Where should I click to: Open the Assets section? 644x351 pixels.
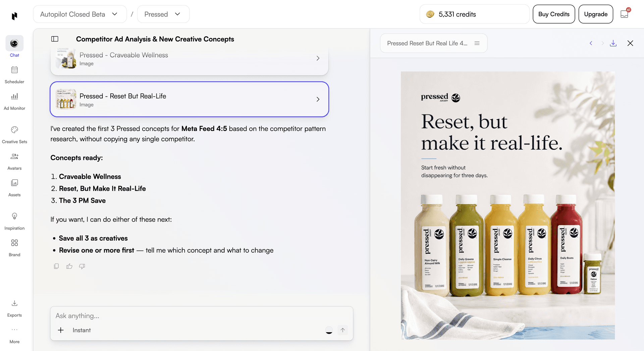coord(14,188)
